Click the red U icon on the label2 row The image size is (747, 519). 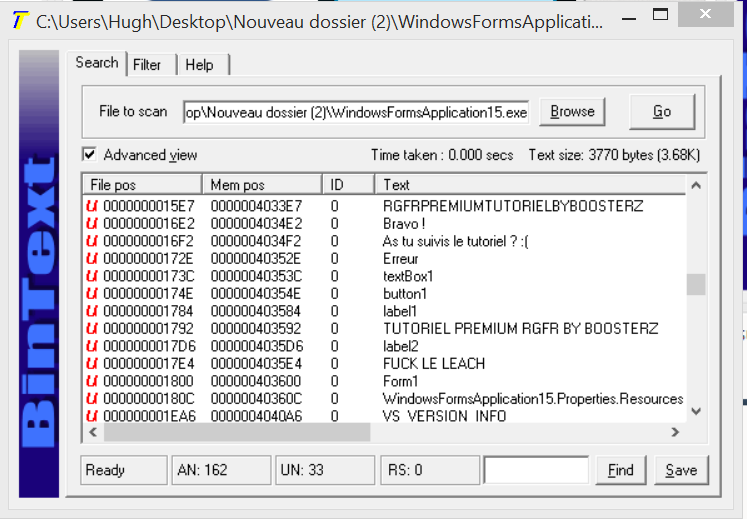(91, 346)
